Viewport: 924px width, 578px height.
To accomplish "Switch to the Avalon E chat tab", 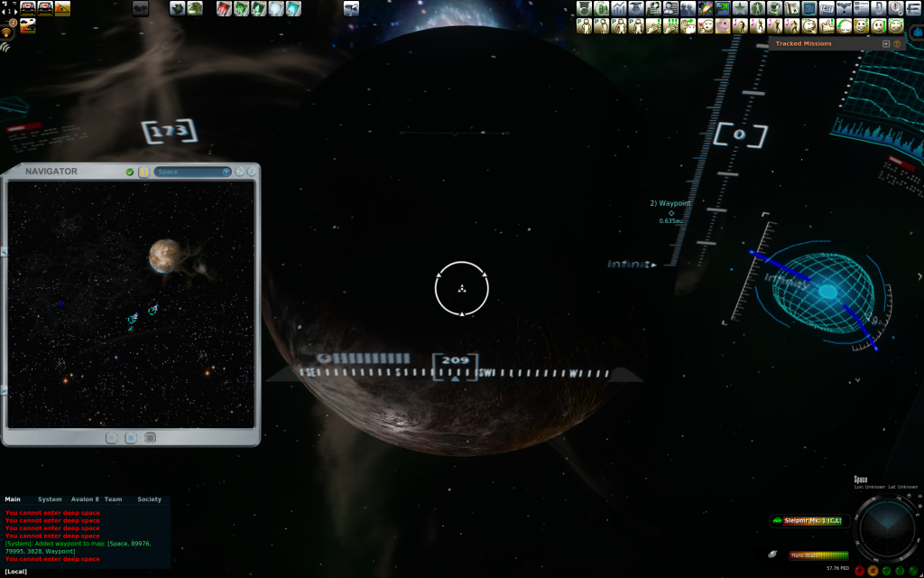I will tap(85, 499).
